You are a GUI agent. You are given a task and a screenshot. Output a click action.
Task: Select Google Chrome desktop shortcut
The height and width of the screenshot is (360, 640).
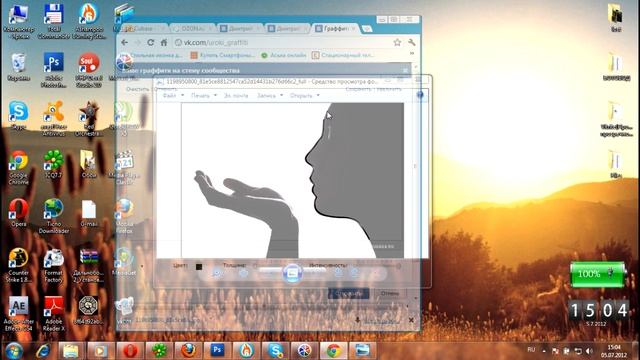[x=18, y=168]
